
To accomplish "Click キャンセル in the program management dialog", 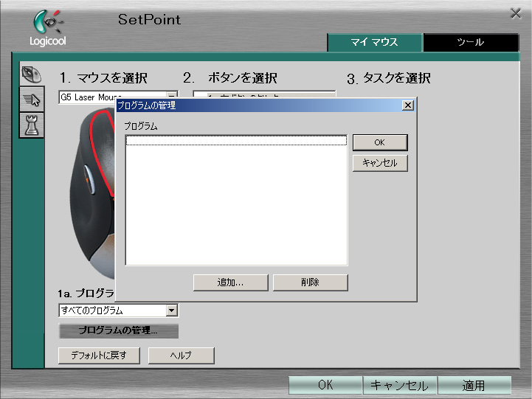I will [380, 163].
